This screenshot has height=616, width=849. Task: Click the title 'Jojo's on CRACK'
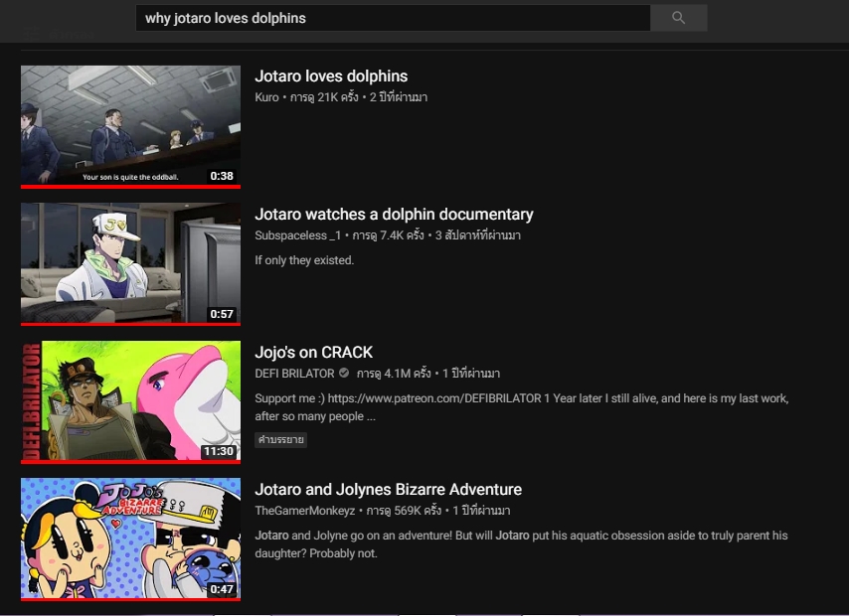coord(314,353)
